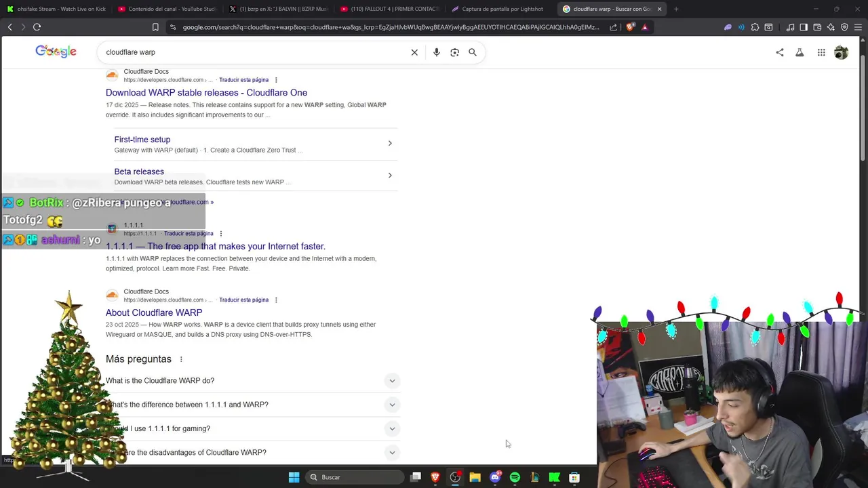Translate the 1.1.1.1 result page

point(189,234)
